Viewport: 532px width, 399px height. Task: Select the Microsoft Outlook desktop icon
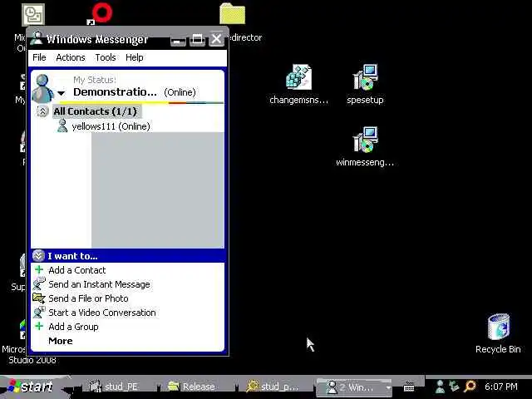33,15
